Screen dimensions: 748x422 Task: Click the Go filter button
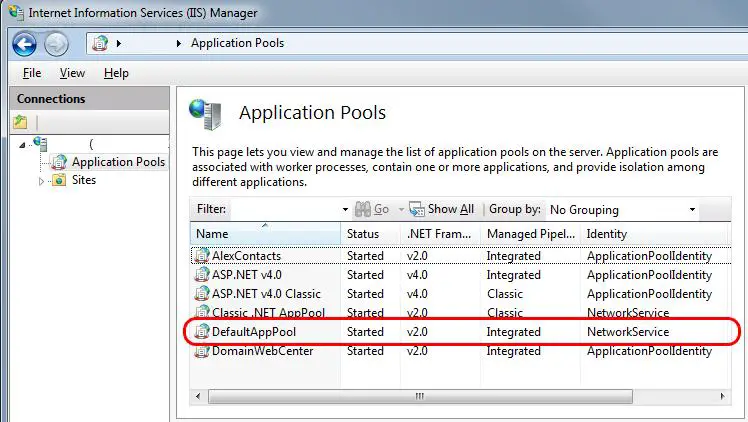(x=372, y=209)
